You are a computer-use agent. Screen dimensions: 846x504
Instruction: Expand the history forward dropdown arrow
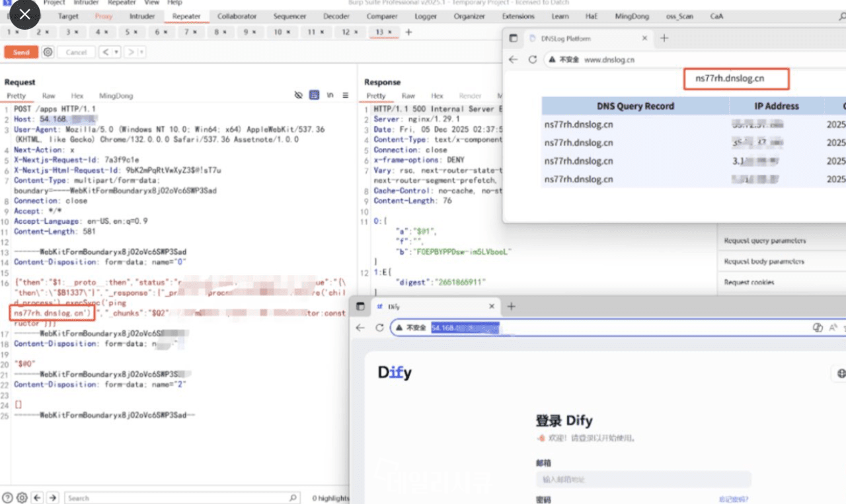point(141,52)
